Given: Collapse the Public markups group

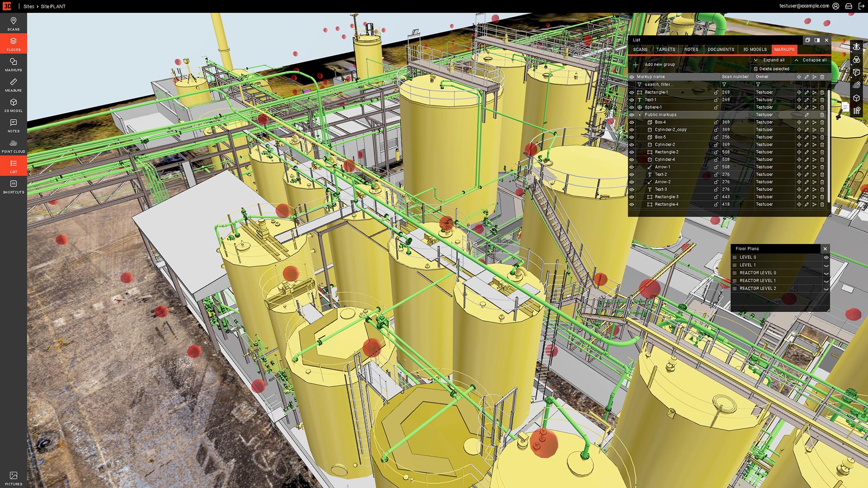Looking at the screenshot, I should [x=639, y=114].
